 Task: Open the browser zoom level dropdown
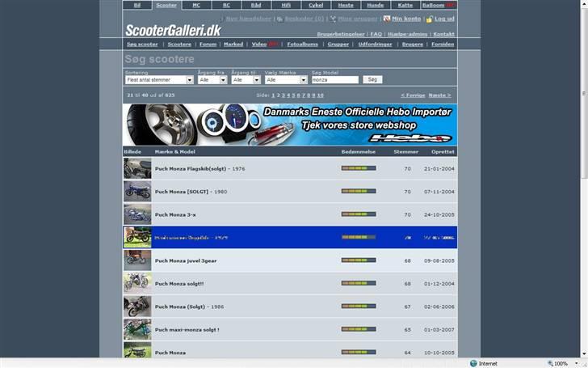(574, 363)
